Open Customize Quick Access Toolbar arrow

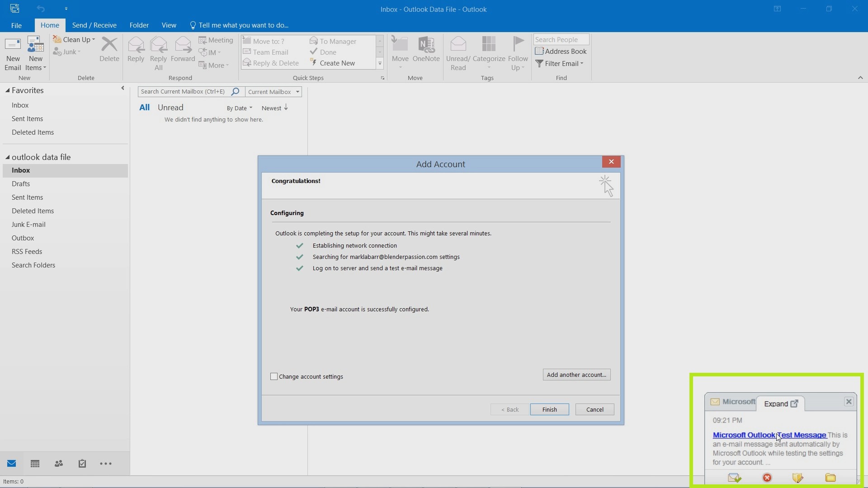[x=66, y=9]
